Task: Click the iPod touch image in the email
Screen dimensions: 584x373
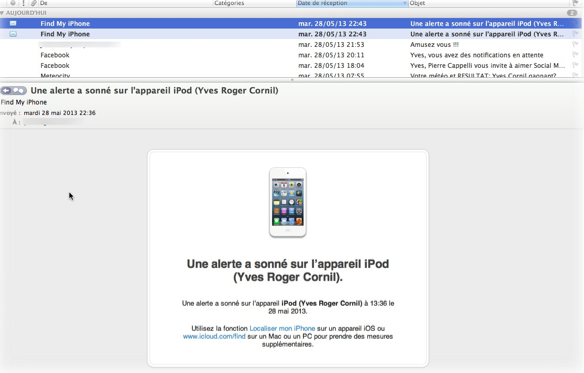Action: coord(288,202)
